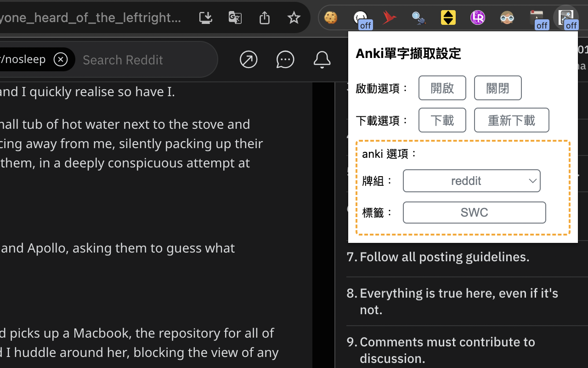This screenshot has width=588, height=368.
Task: Open Reddit popular arrow icon
Action: [249, 59]
